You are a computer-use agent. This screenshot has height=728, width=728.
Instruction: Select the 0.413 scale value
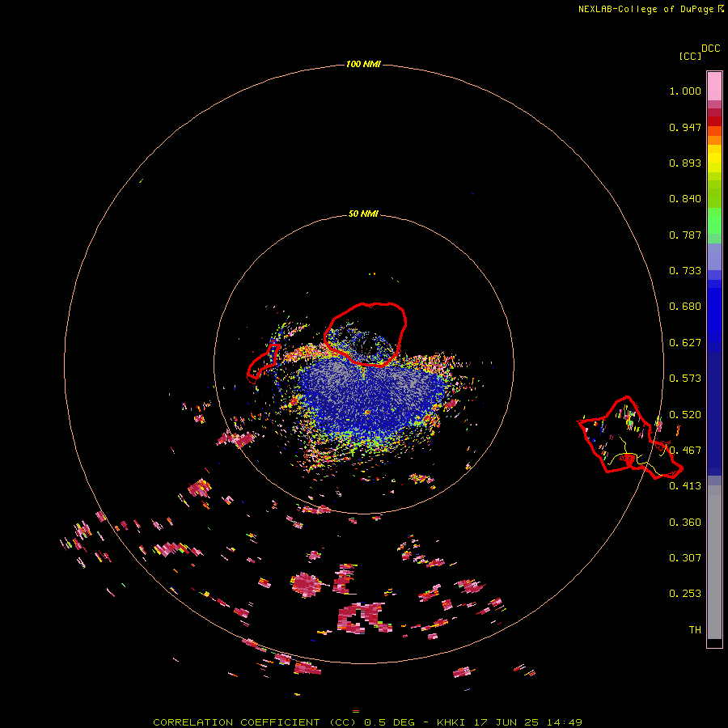tap(685, 486)
